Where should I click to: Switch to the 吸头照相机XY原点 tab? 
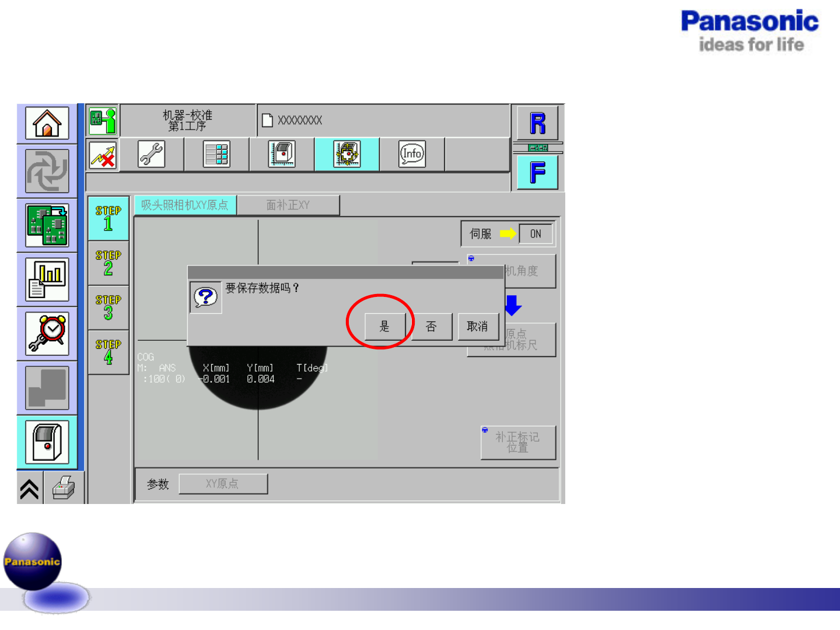[185, 205]
